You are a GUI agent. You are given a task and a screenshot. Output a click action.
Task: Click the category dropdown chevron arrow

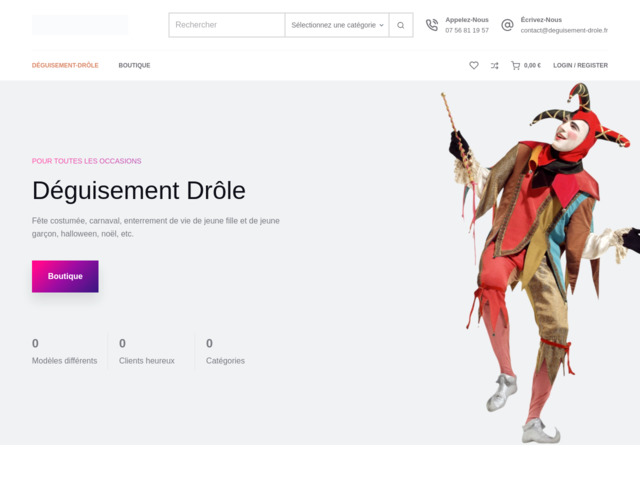point(381,25)
